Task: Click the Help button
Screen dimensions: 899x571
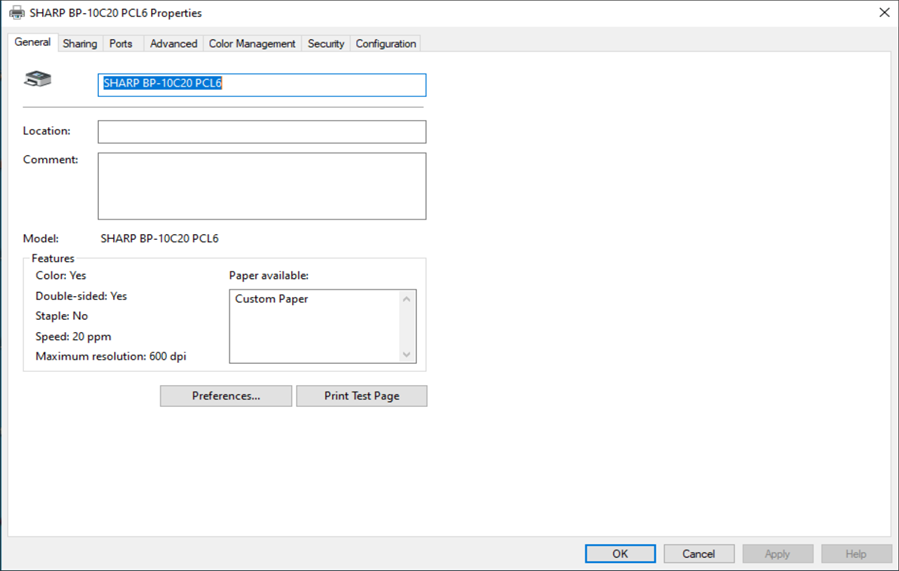Action: tap(856, 554)
